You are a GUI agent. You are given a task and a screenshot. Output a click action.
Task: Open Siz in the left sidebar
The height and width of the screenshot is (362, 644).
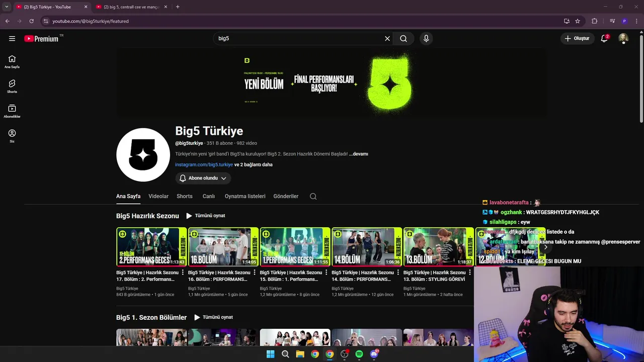tap(12, 136)
